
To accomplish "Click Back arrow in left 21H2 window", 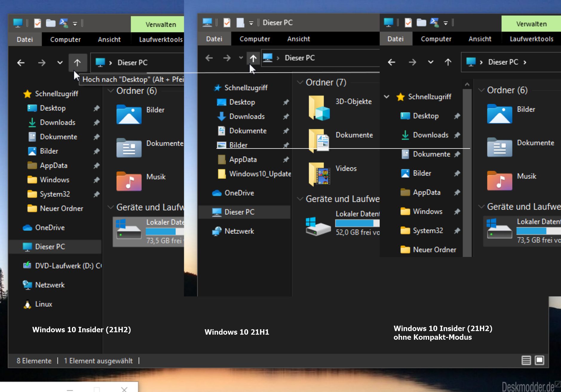I will [x=21, y=63].
